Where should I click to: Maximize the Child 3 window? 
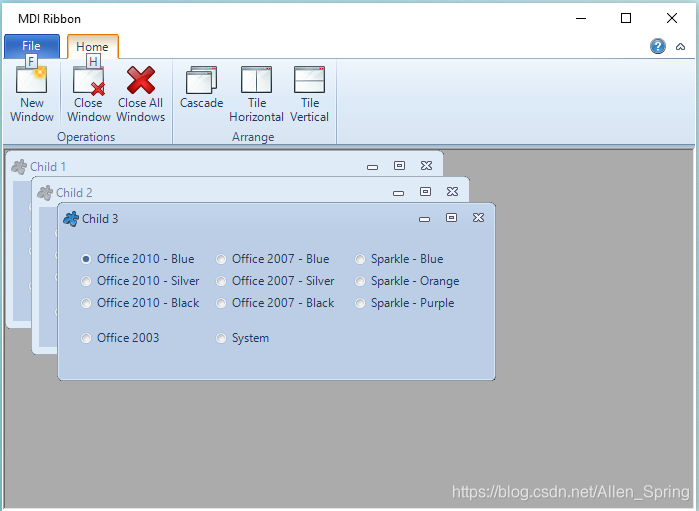(452, 218)
